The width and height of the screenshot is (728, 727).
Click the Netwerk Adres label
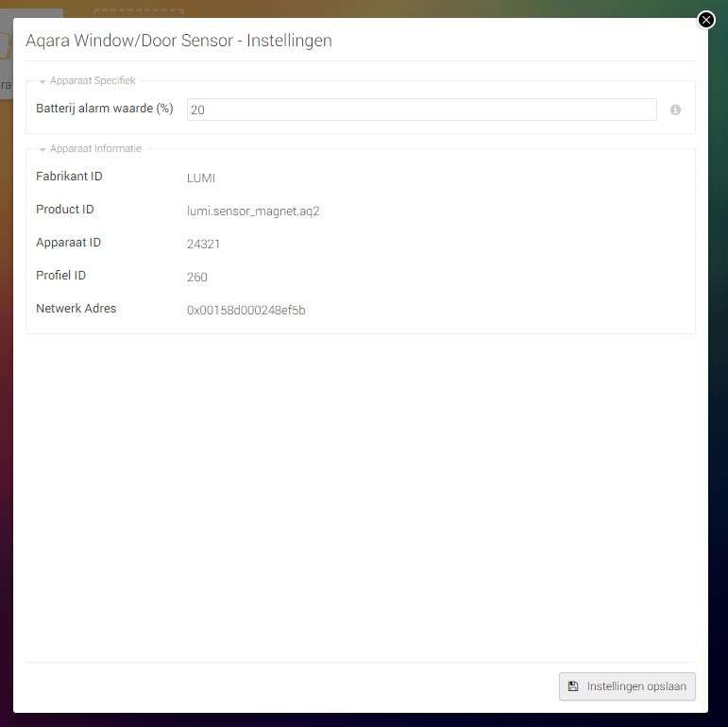[x=76, y=309]
